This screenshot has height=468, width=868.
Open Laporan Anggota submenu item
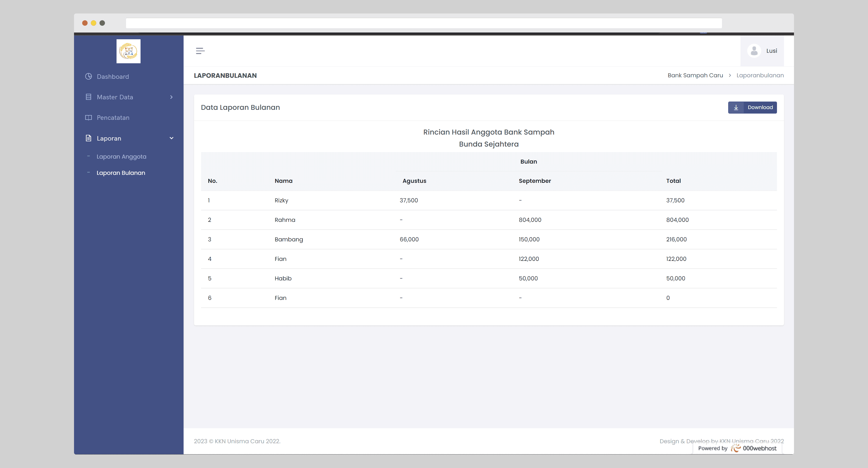click(121, 156)
